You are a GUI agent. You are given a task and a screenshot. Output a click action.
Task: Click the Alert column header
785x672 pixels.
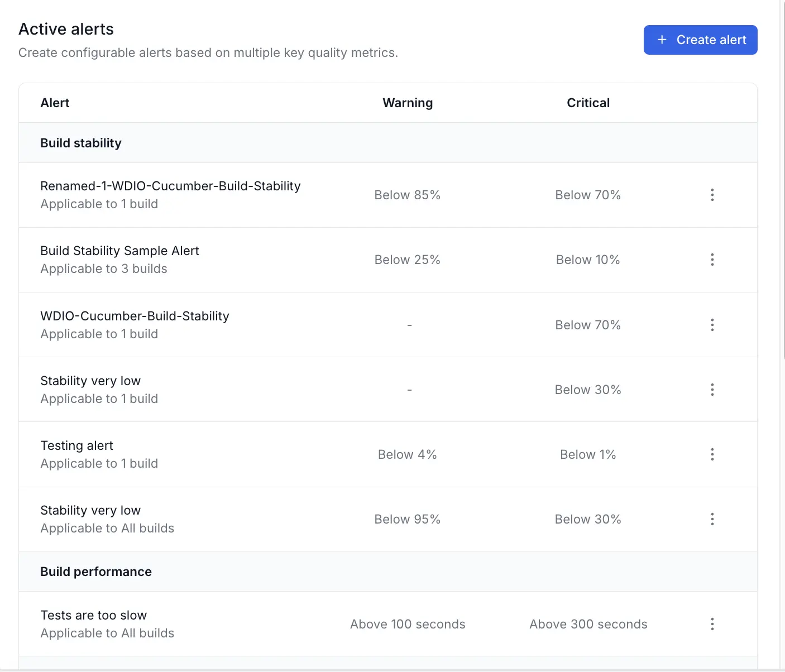click(x=55, y=103)
